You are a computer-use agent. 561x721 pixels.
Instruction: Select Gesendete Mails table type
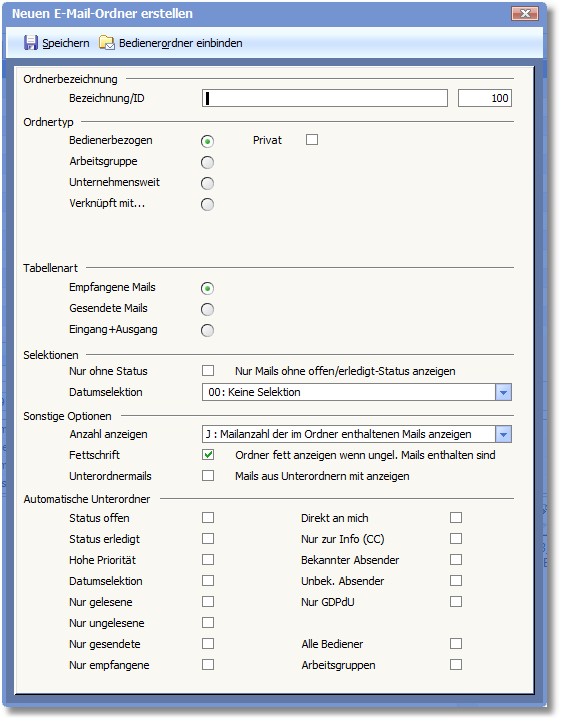coord(207,309)
